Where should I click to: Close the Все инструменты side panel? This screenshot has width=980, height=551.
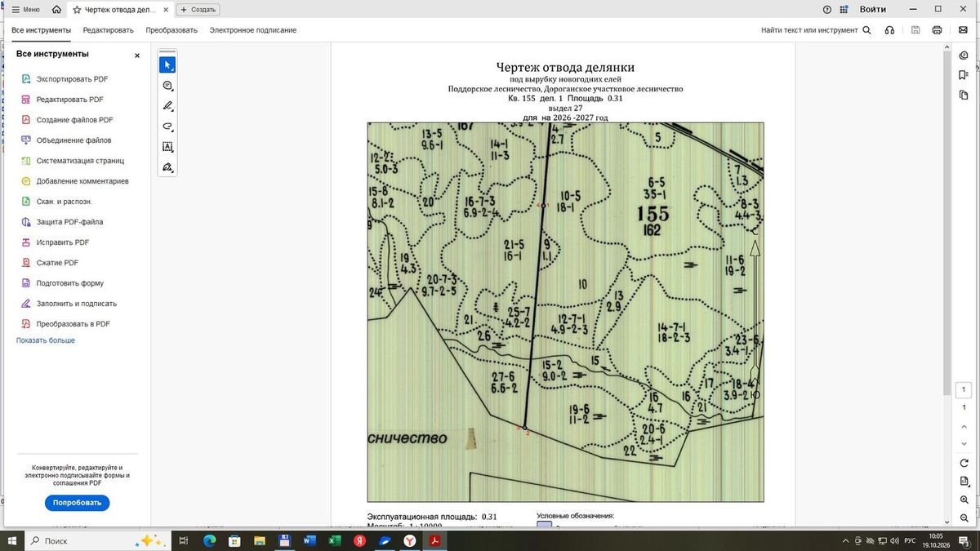click(x=137, y=56)
